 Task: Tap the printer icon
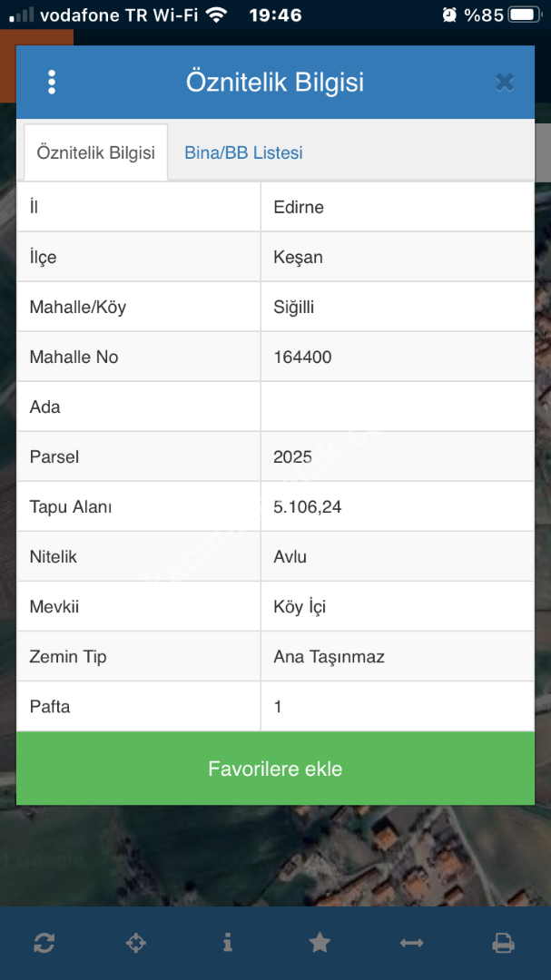503,943
